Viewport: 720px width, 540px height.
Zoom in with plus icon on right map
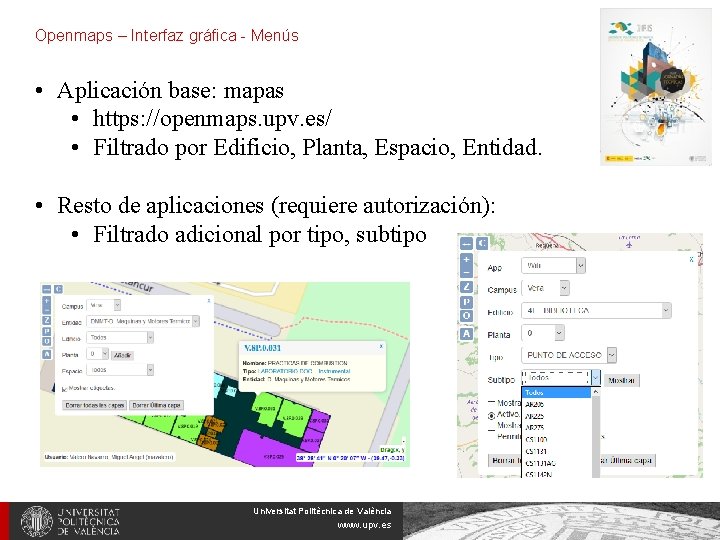coord(466,260)
